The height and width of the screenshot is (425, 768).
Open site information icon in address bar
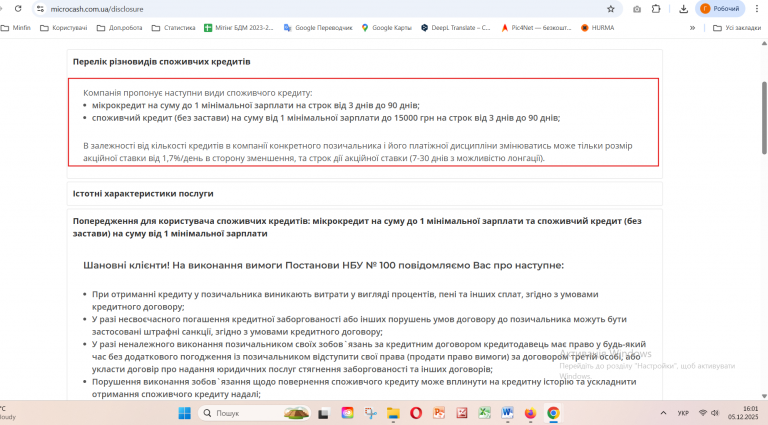point(41,9)
